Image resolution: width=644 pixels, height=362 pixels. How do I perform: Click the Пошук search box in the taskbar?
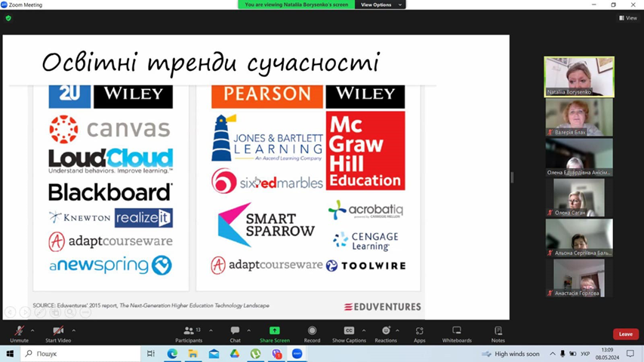80,354
